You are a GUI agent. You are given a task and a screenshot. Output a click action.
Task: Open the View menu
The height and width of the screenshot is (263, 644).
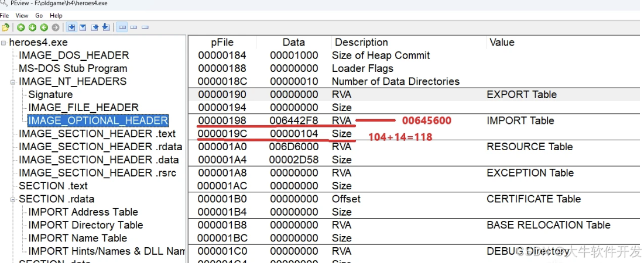coord(22,16)
